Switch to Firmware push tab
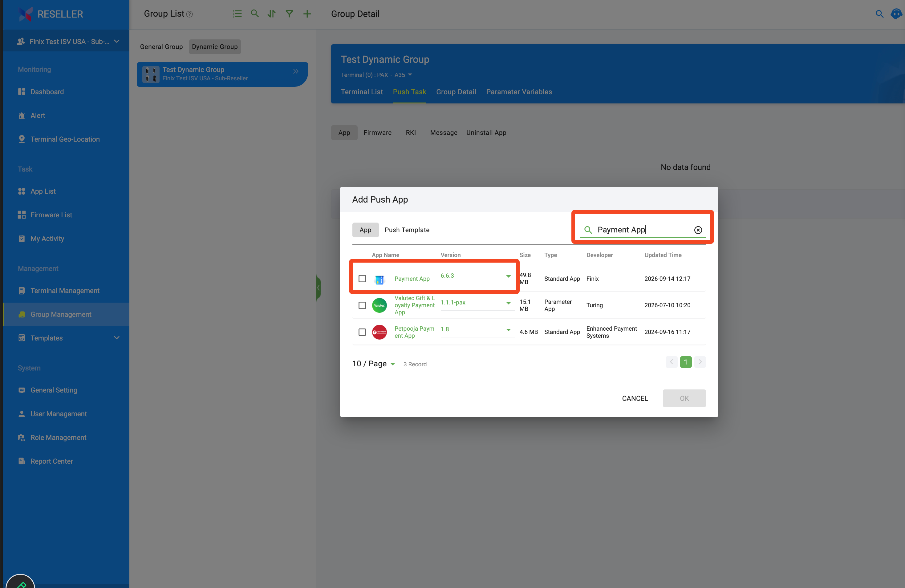 point(377,132)
